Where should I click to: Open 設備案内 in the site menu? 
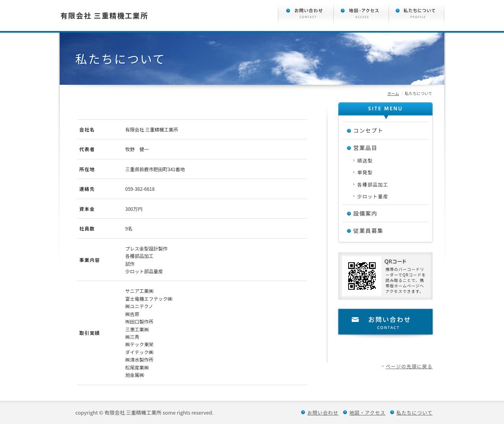(365, 214)
